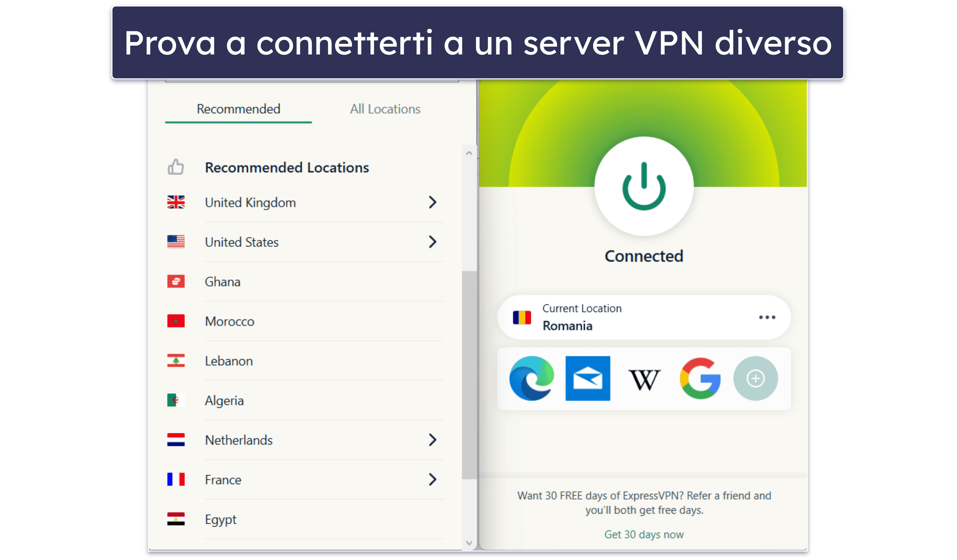Click the Get 30 days now link
The image size is (957, 560).
[x=644, y=534]
